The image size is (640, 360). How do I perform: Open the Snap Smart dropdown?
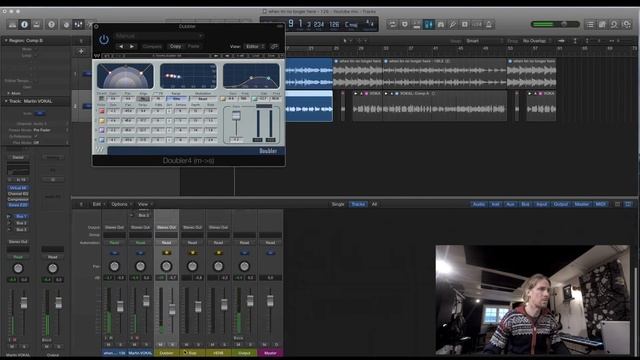coord(484,41)
